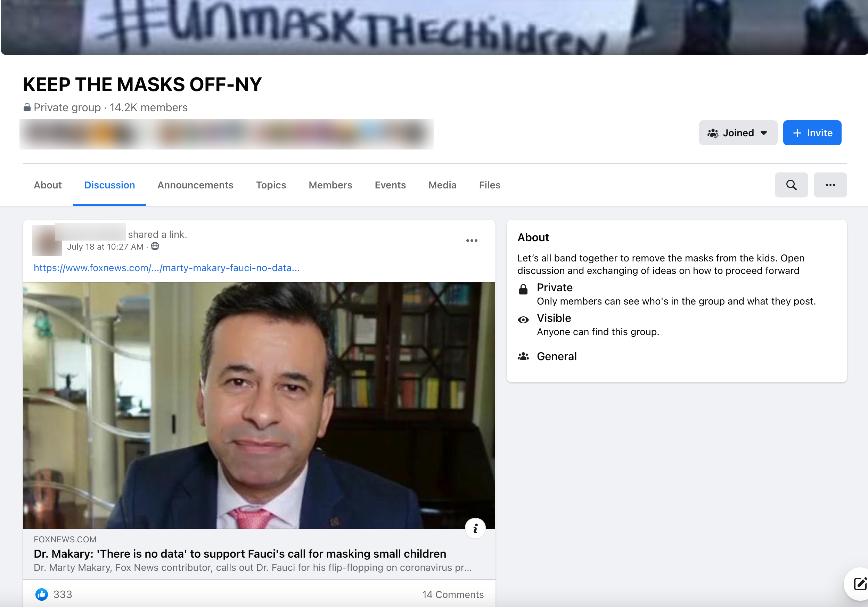Click the post timestamp July 18
Image resolution: width=868 pixels, height=607 pixels.
(105, 247)
